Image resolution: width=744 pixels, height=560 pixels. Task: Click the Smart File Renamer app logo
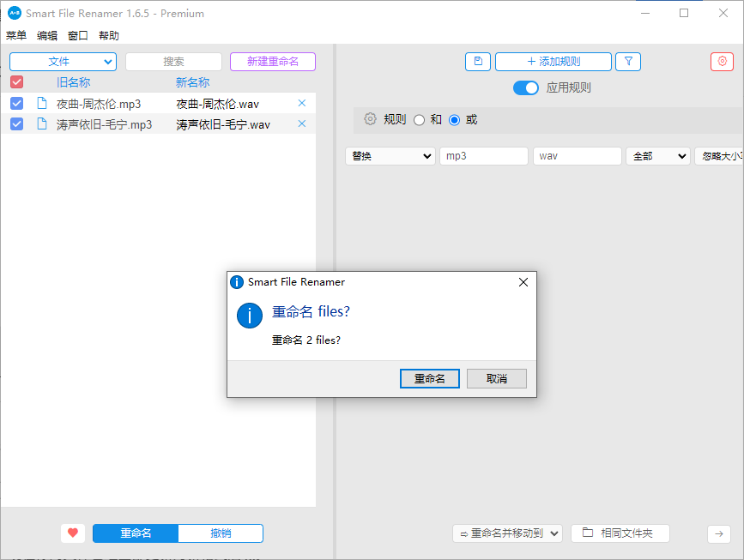pos(15,13)
